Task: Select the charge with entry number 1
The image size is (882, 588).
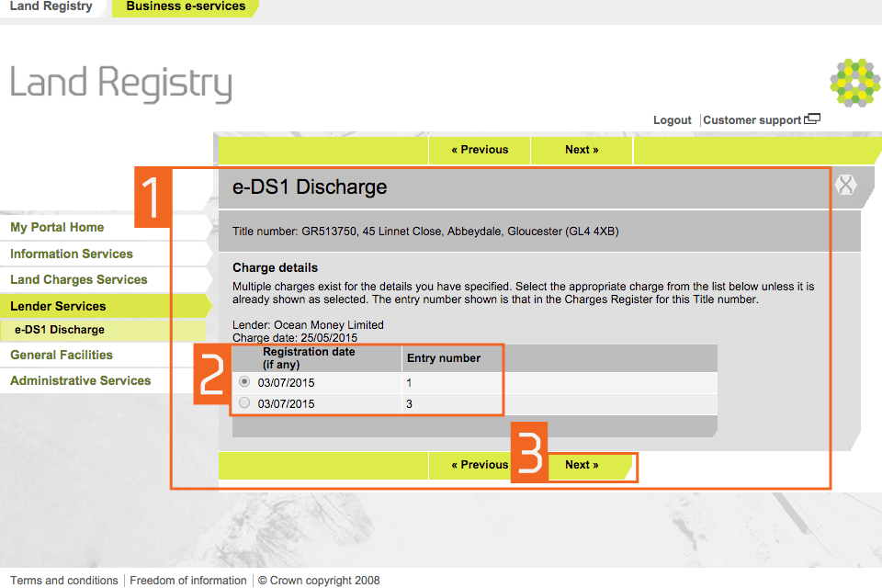Action: [243, 381]
